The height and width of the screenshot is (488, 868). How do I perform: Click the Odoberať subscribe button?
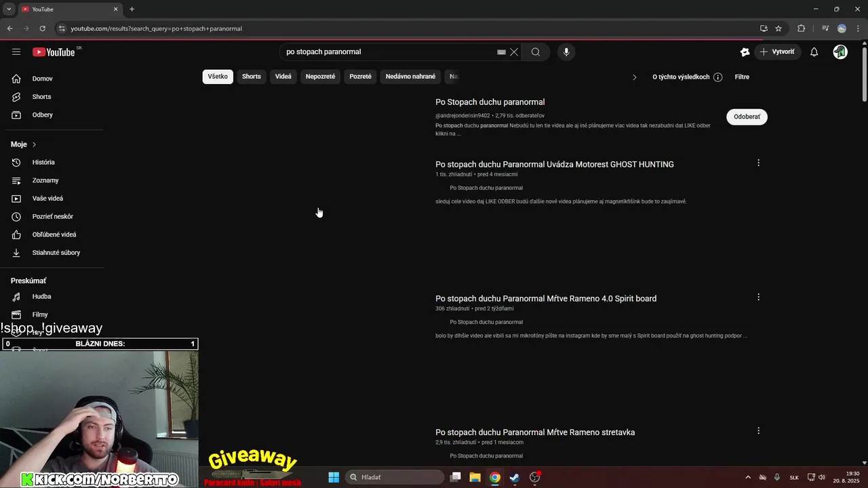(x=747, y=117)
